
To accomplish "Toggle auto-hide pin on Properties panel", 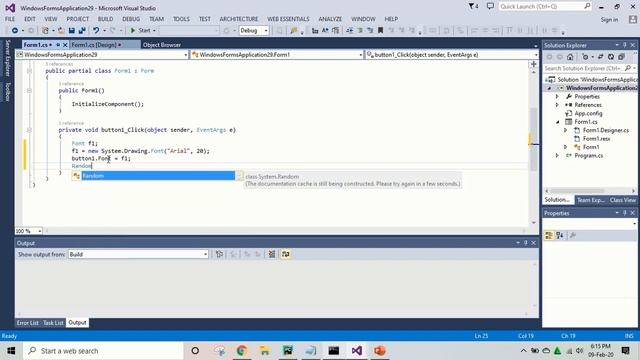I will pos(625,213).
